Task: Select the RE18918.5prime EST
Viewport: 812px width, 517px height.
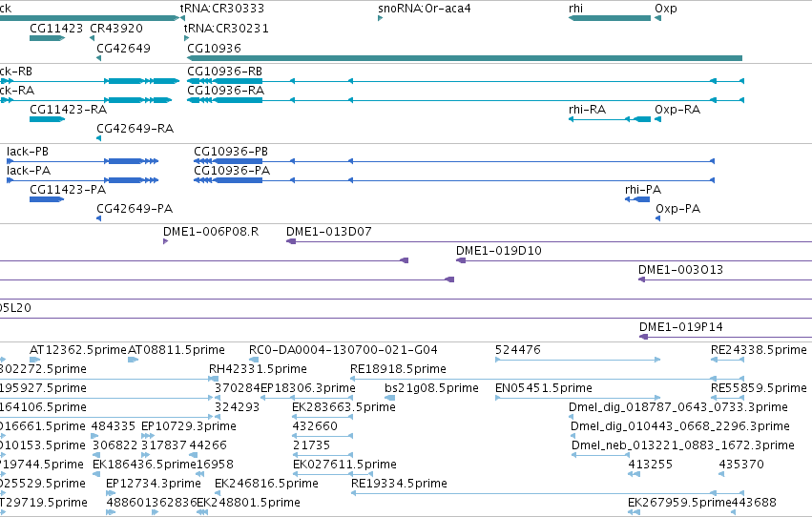Action: point(548,379)
